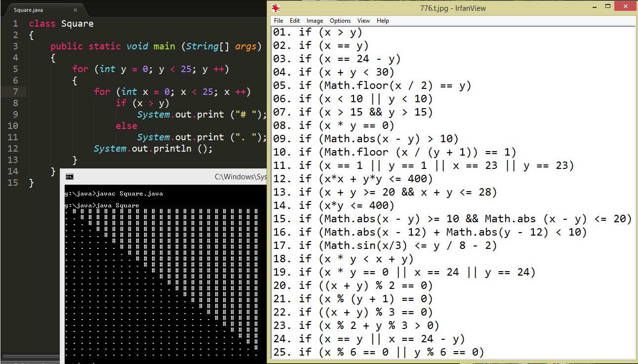Click the command prompt window icon
638x364 pixels.
70,176
